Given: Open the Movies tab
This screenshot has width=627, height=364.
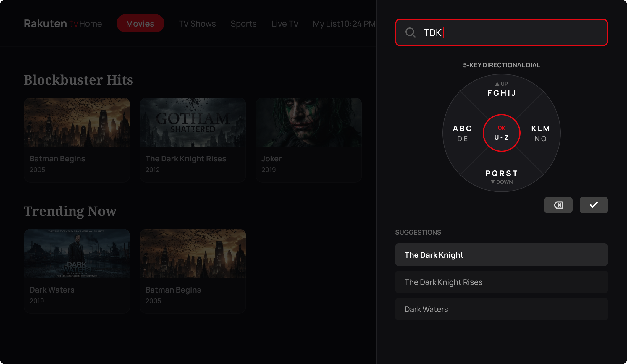Looking at the screenshot, I should click(140, 24).
